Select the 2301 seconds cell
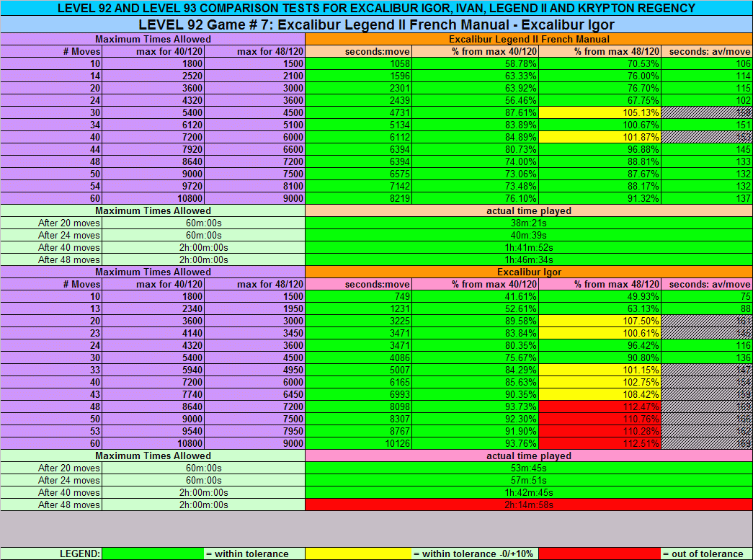Viewport: 753px width, 560px height. click(358, 89)
